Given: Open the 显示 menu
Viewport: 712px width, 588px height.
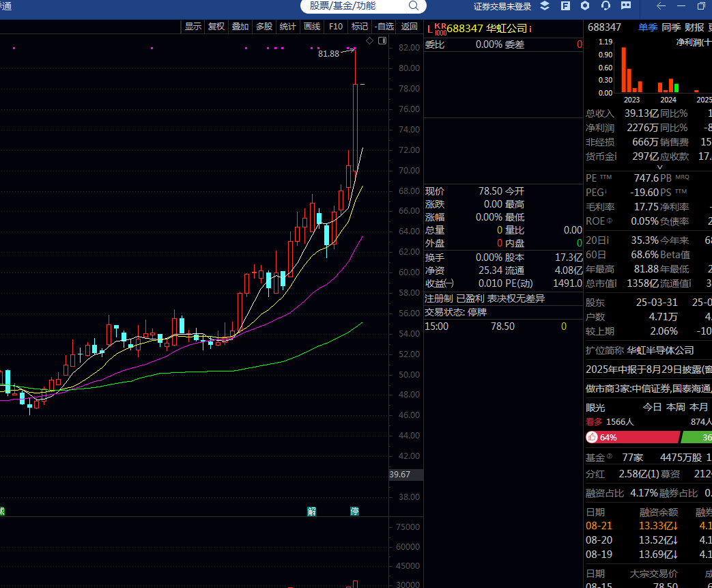Looking at the screenshot, I should [x=193, y=27].
